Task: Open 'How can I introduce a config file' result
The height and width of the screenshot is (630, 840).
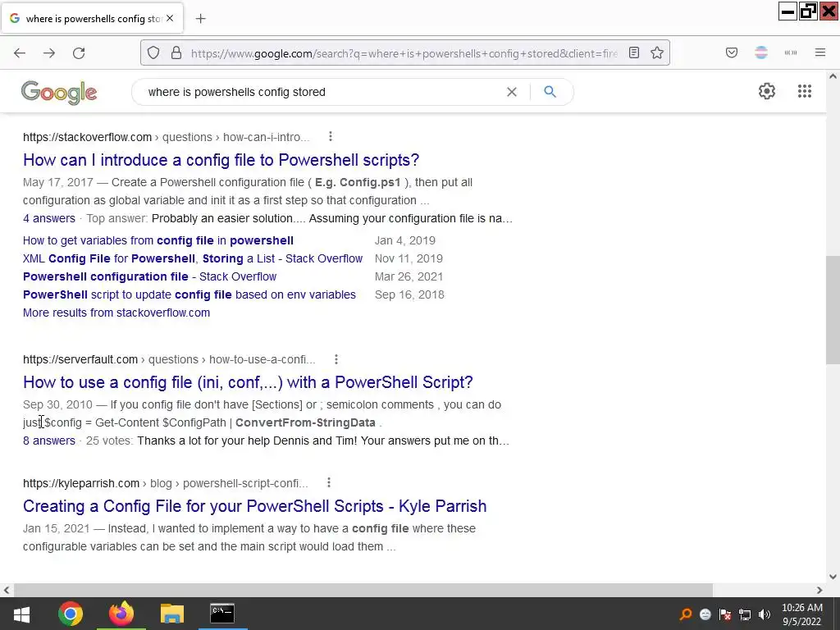Action: tap(221, 160)
